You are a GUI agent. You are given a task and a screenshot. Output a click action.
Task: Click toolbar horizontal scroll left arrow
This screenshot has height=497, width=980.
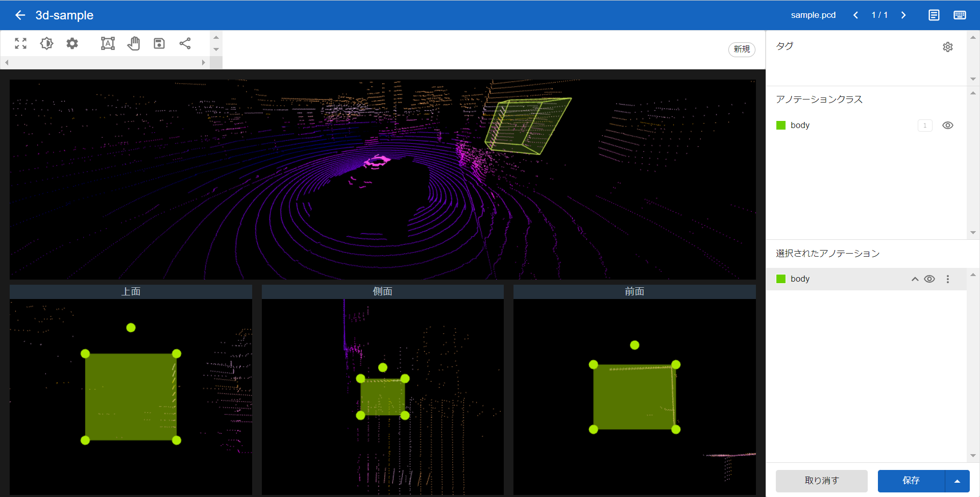tap(7, 63)
